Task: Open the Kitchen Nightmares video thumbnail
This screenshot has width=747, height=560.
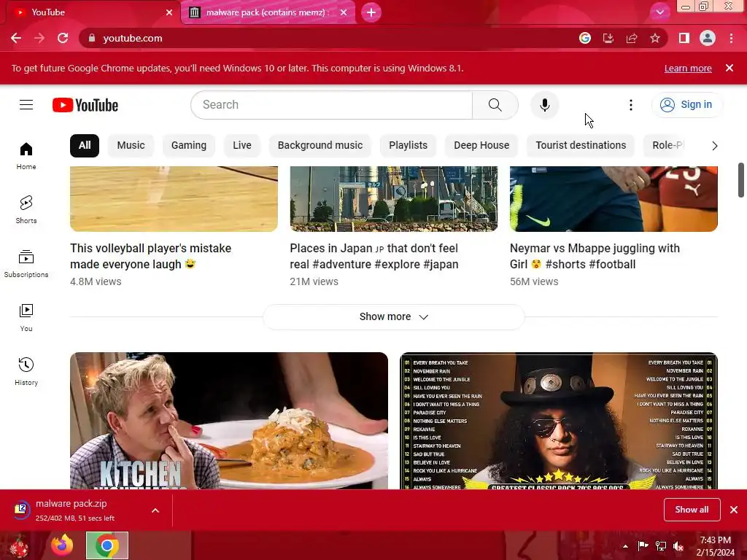Action: point(228,421)
